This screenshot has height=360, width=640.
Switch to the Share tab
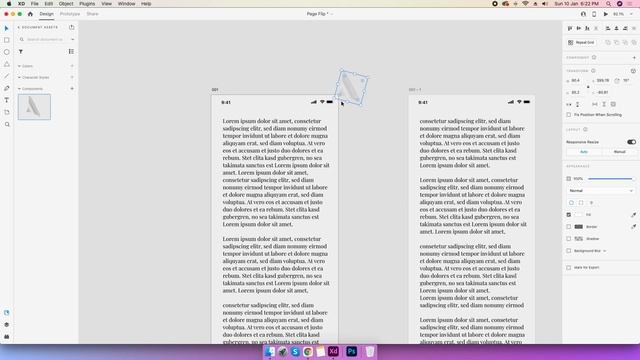pyautogui.click(x=92, y=14)
